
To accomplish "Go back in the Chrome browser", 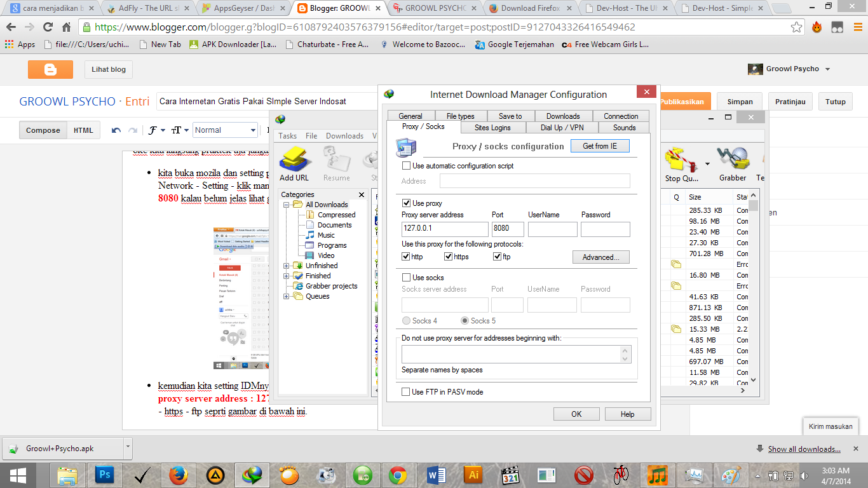I will click(11, 27).
